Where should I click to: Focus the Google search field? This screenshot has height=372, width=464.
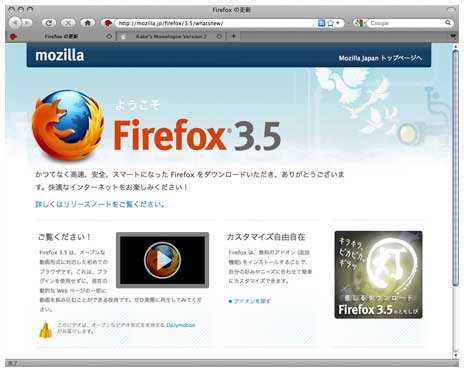coord(406,23)
